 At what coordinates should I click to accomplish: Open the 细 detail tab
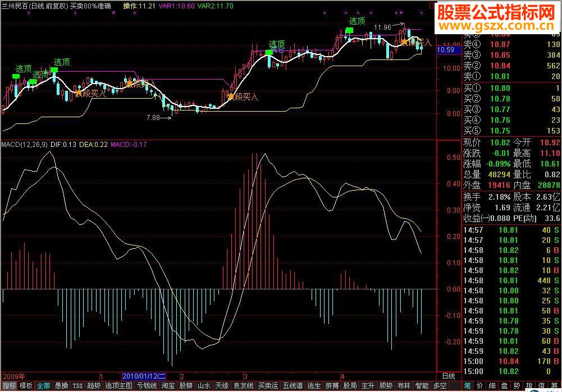[492, 386]
